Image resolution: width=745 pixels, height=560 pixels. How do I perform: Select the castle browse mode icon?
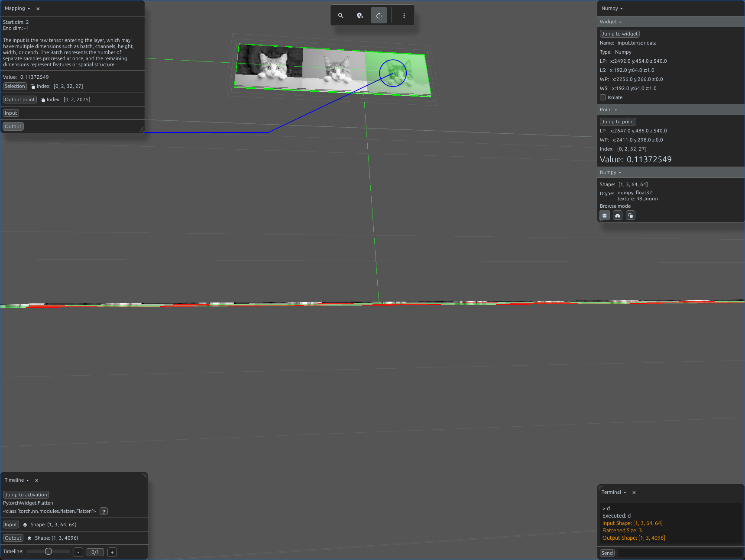pyautogui.click(x=618, y=216)
